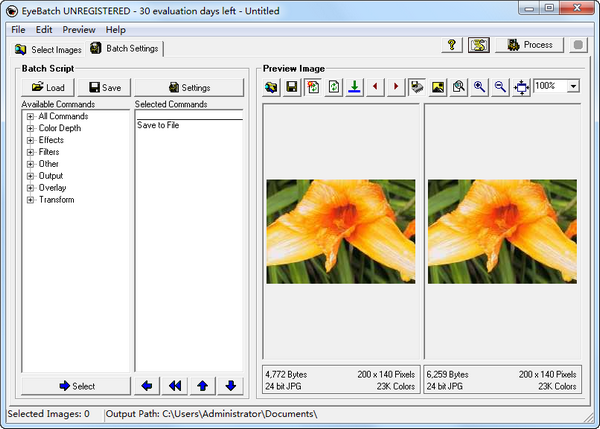
Task: Click the yellow question mark help icon
Action: [451, 45]
